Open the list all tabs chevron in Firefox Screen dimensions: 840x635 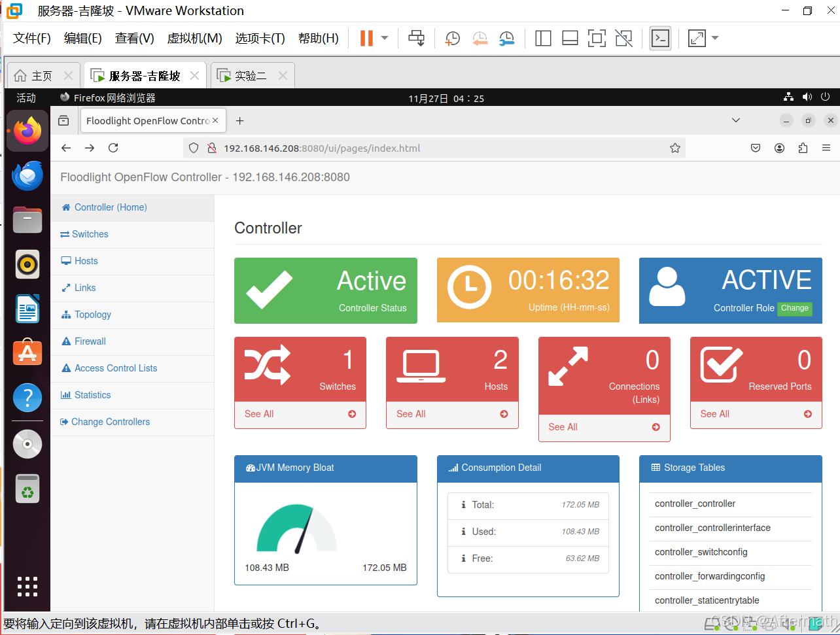tap(736, 120)
